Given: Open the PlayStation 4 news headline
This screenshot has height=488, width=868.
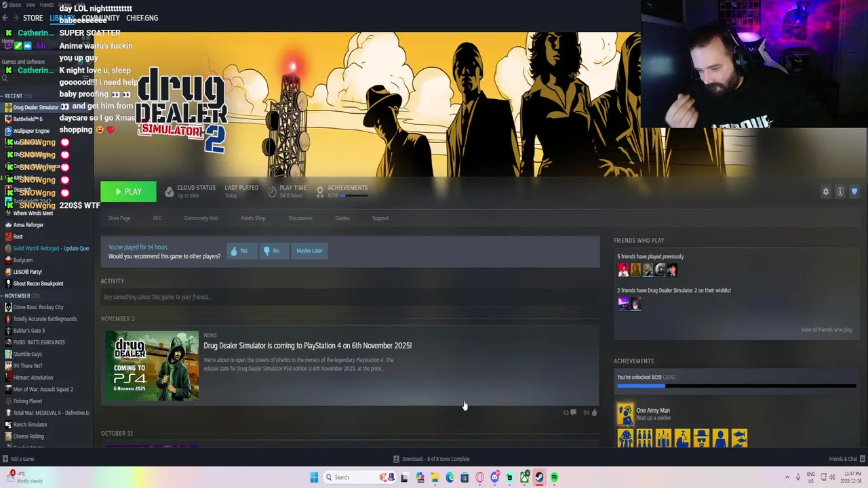Looking at the screenshot, I should [308, 346].
